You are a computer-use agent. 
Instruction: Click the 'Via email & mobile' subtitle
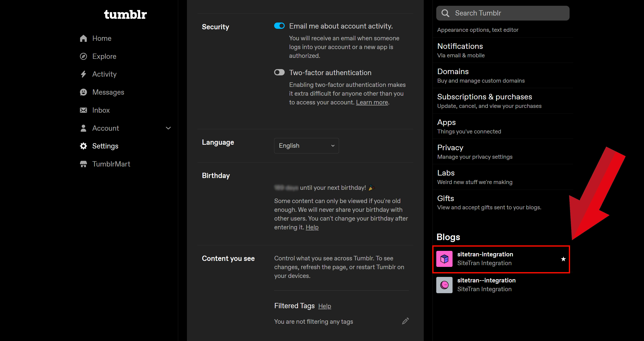pyautogui.click(x=461, y=55)
